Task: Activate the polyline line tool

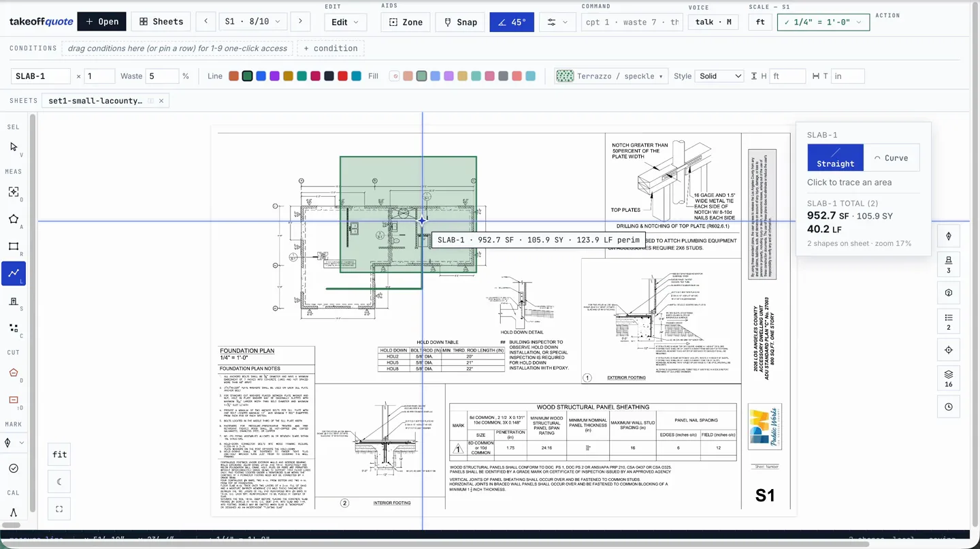Action: [14, 273]
